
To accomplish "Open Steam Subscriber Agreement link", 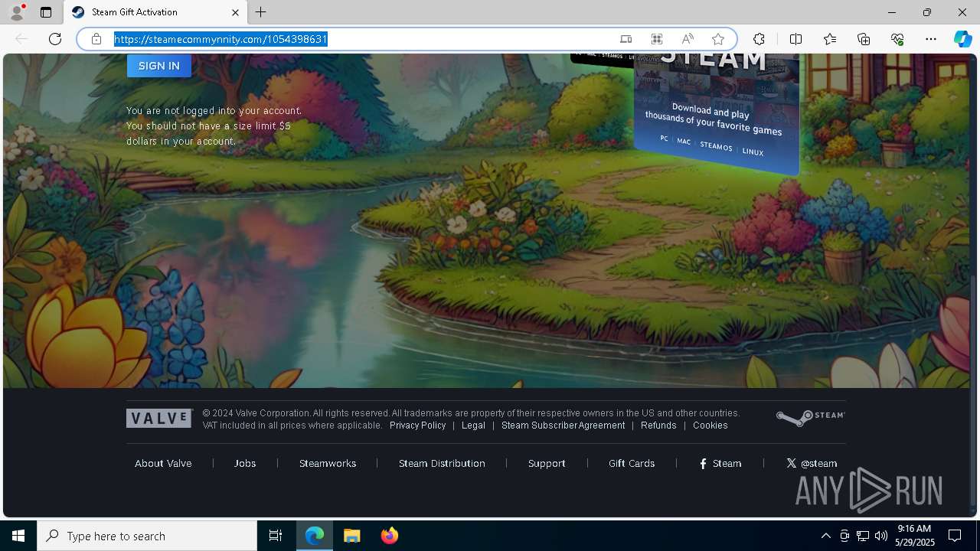I will (x=563, y=425).
